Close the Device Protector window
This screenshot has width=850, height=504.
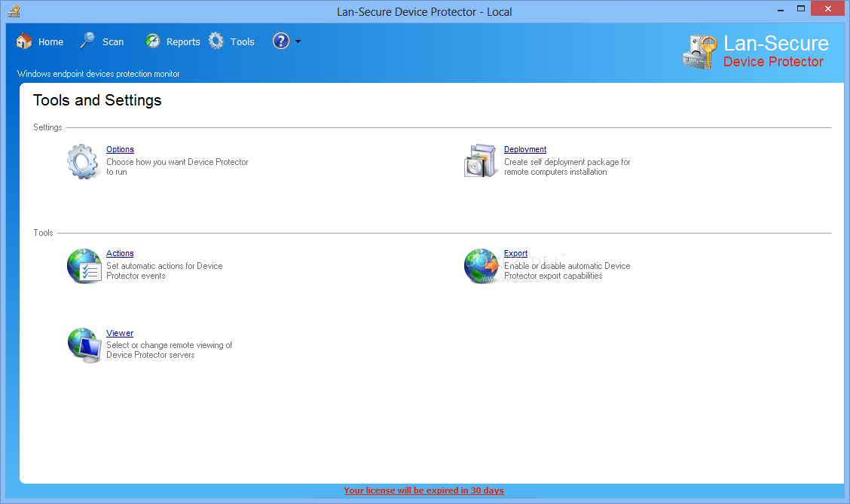click(x=828, y=9)
